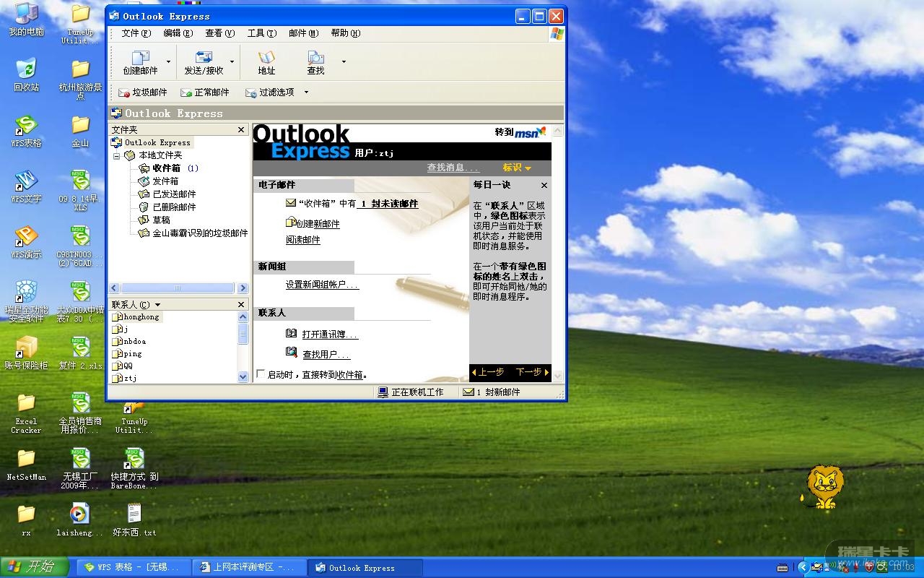Open the 查看(V) menu
The image size is (924, 578).
[219, 33]
